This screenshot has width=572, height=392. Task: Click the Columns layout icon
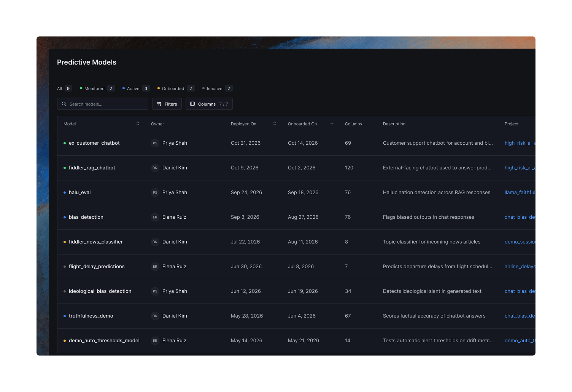point(192,104)
